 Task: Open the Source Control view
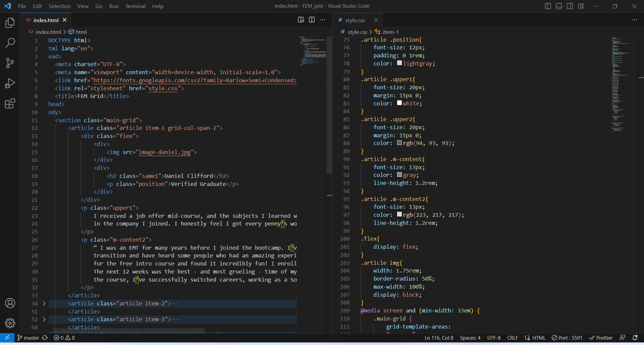point(10,63)
